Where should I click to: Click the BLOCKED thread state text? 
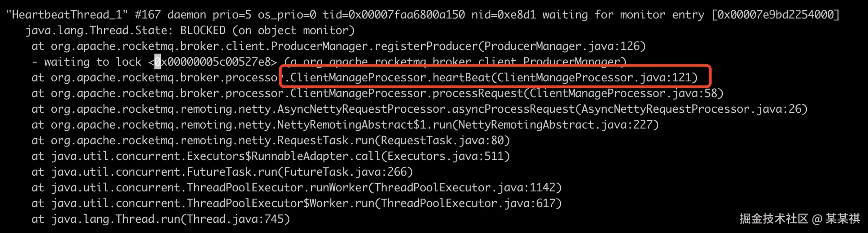(x=202, y=31)
